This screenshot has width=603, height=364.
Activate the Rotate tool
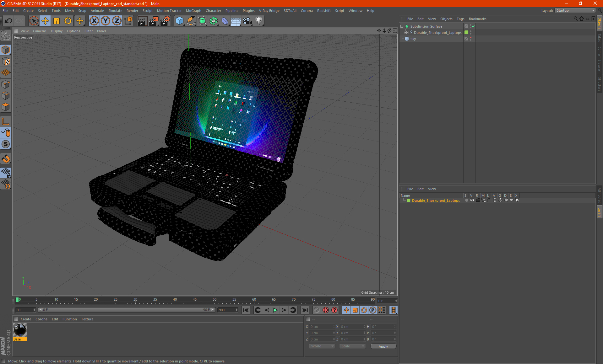pyautogui.click(x=68, y=21)
